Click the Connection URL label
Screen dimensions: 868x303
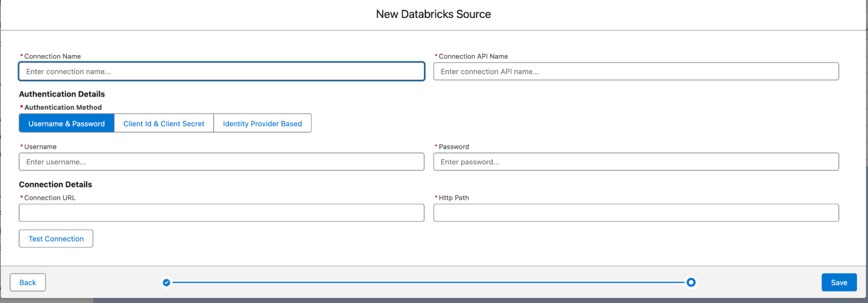point(50,198)
